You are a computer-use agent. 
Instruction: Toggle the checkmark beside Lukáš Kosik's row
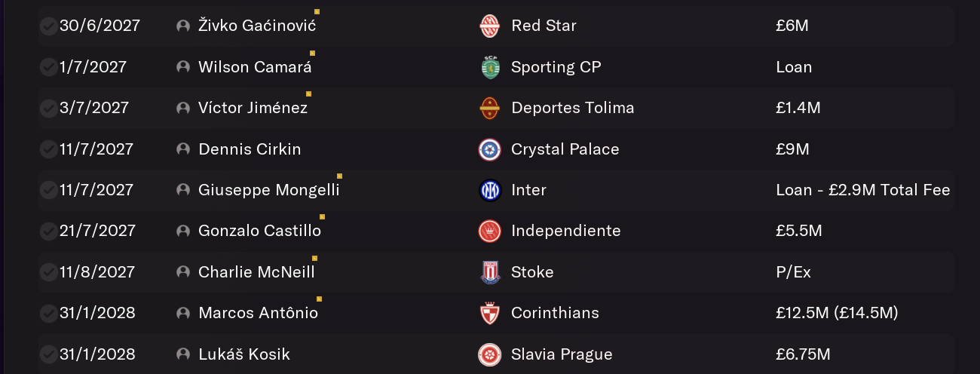[49, 354]
